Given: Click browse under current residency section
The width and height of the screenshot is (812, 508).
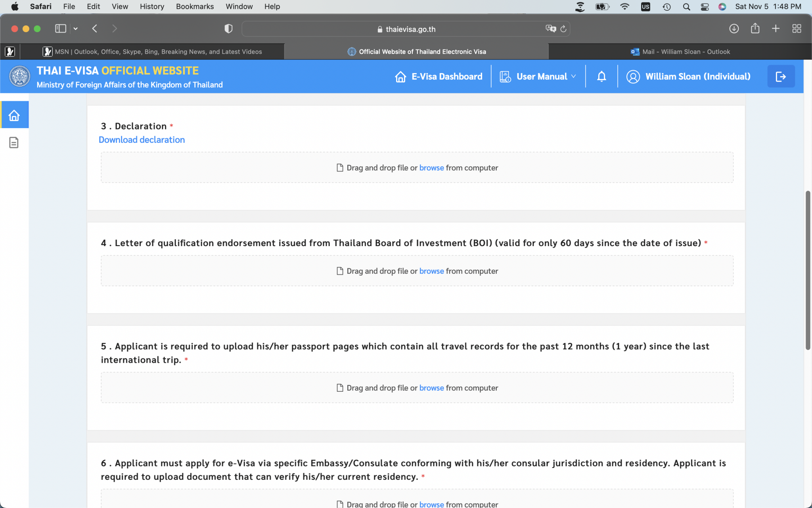Looking at the screenshot, I should tap(431, 504).
